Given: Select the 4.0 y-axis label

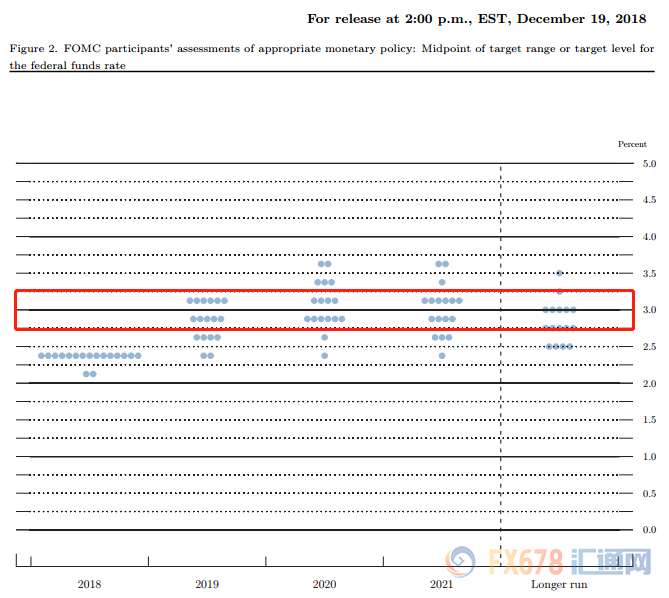Looking at the screenshot, I should [649, 237].
